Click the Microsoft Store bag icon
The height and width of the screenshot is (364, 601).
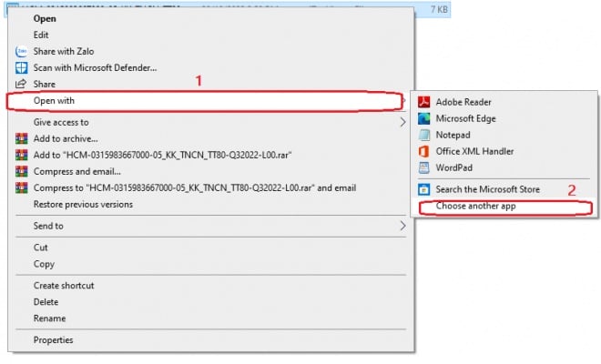click(424, 189)
